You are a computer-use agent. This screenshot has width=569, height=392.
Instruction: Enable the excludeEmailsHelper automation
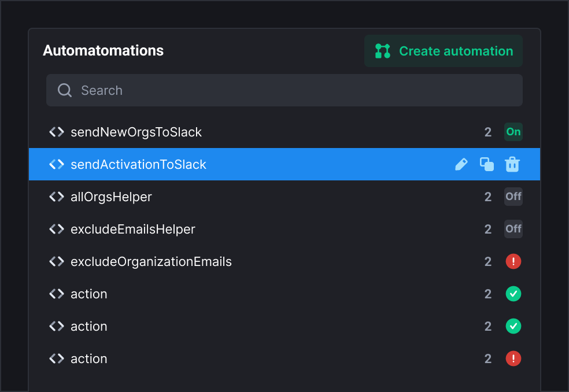(x=513, y=229)
